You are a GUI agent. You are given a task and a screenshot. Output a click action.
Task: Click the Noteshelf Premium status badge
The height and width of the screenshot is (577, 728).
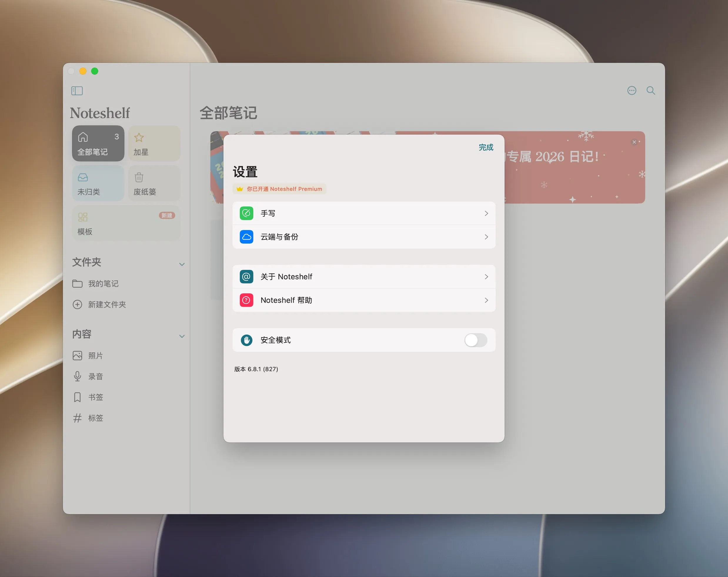tap(280, 189)
